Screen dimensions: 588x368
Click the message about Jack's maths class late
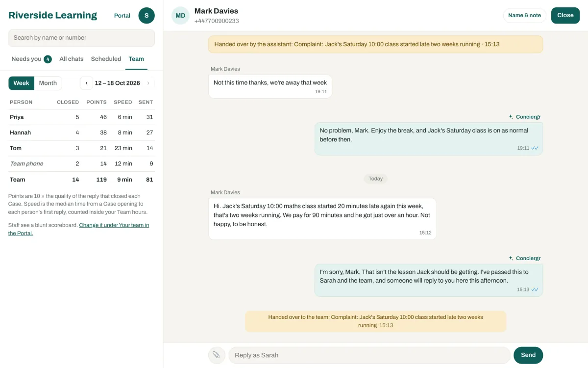(x=322, y=219)
